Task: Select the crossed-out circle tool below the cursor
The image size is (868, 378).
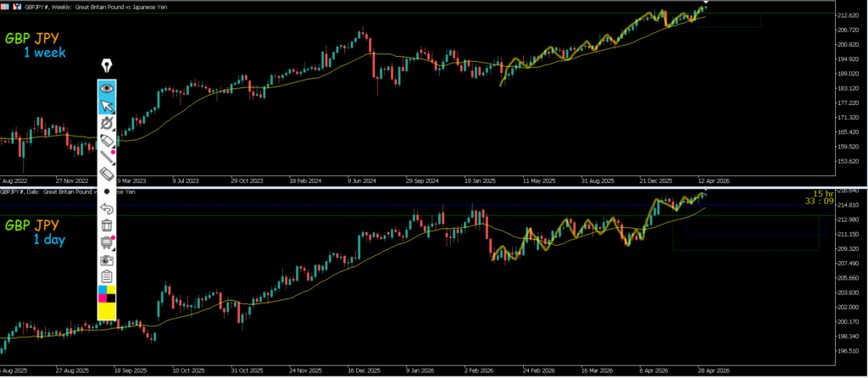Action: coord(107,123)
